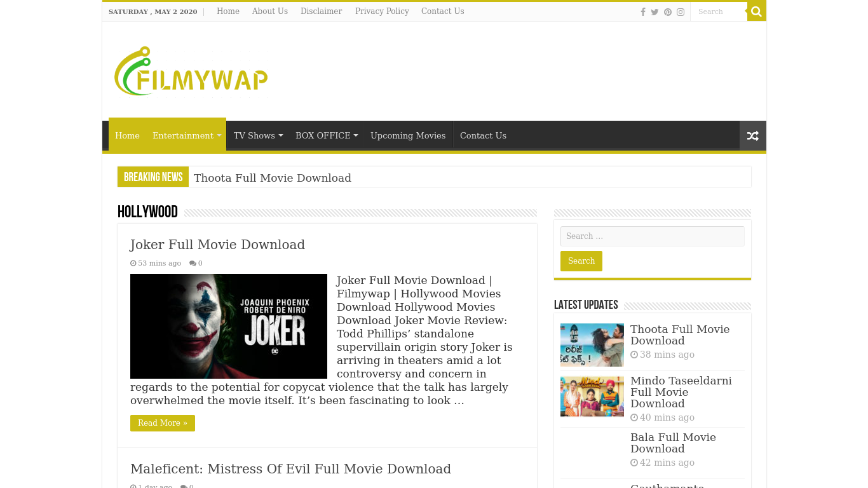This screenshot has width=868, height=488.
Task: Click the random article shuffle icon
Action: click(x=753, y=135)
